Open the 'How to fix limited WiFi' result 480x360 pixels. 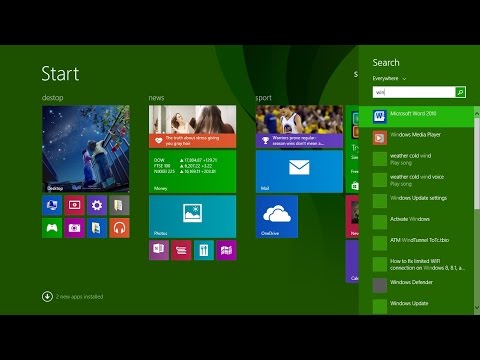416,264
